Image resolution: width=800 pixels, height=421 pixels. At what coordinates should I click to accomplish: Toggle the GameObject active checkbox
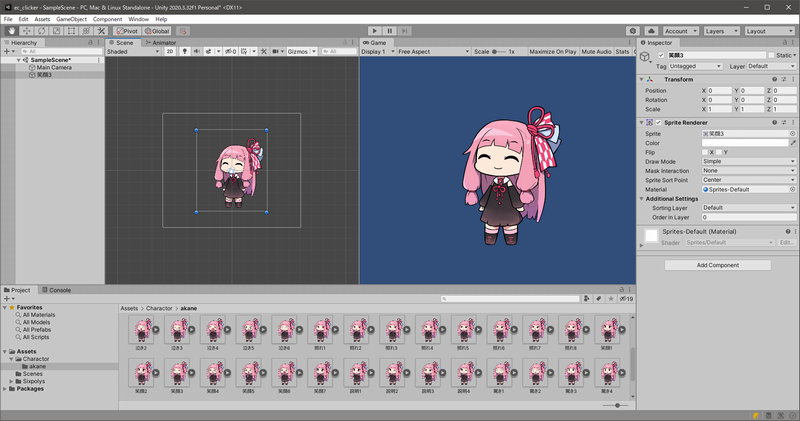point(661,55)
